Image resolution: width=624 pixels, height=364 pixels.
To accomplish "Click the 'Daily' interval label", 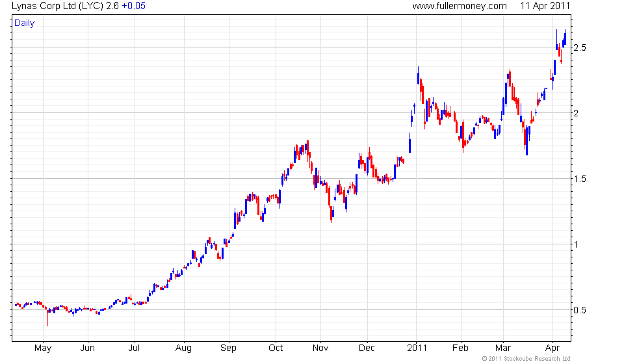I will click(24, 23).
